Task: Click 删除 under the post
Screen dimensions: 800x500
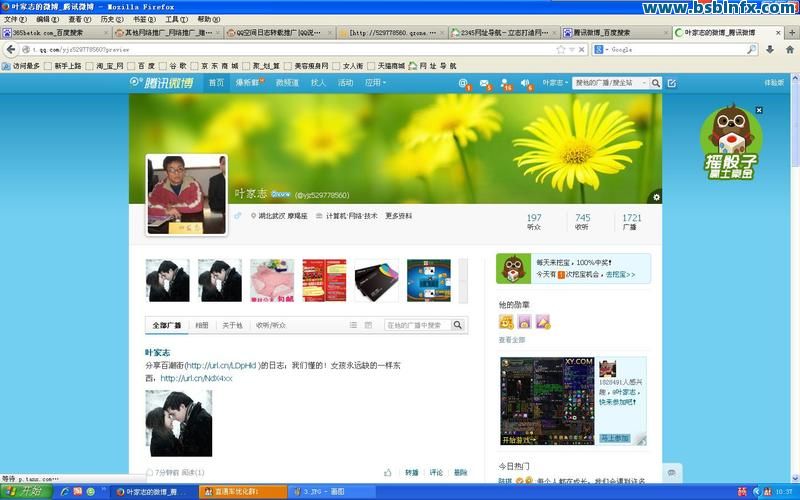Action: [x=460, y=472]
